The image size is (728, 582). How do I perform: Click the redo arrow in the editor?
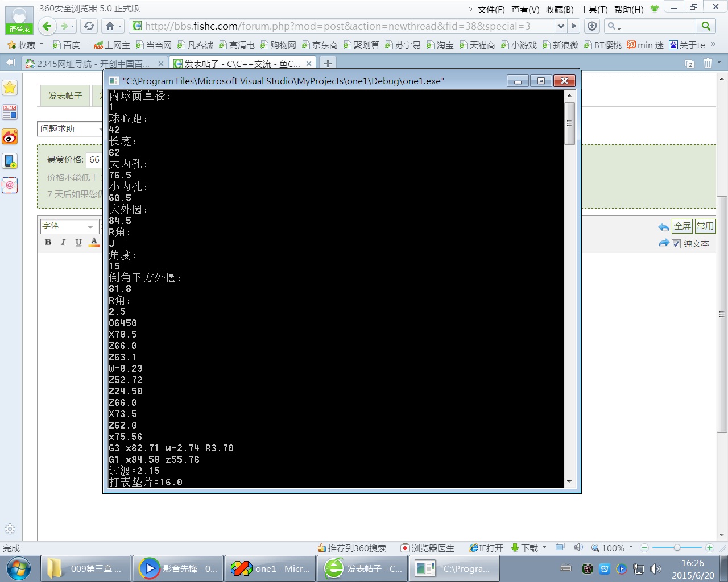(x=663, y=243)
